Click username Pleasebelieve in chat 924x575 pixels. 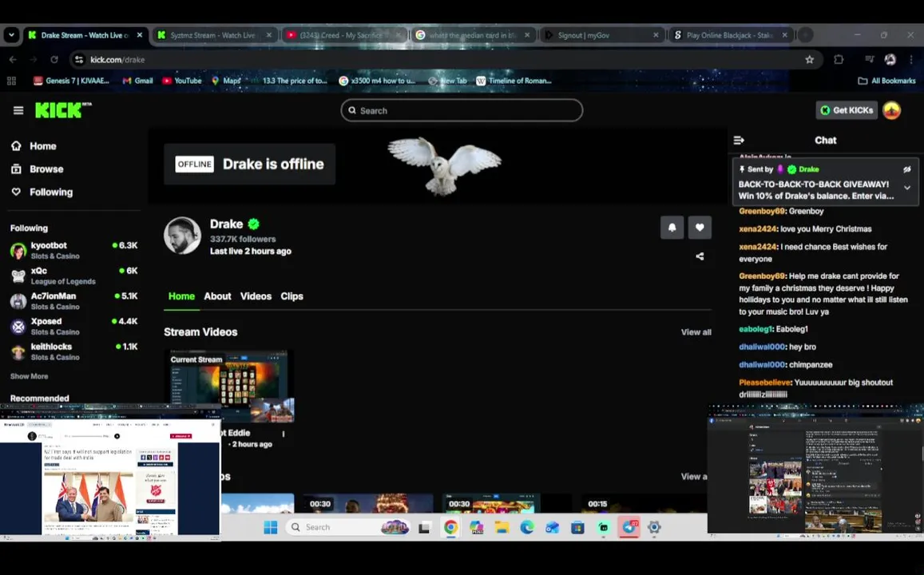click(x=765, y=383)
